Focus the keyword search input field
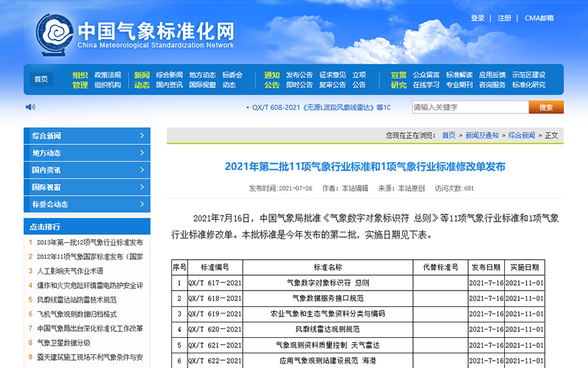 pyautogui.click(x=470, y=107)
